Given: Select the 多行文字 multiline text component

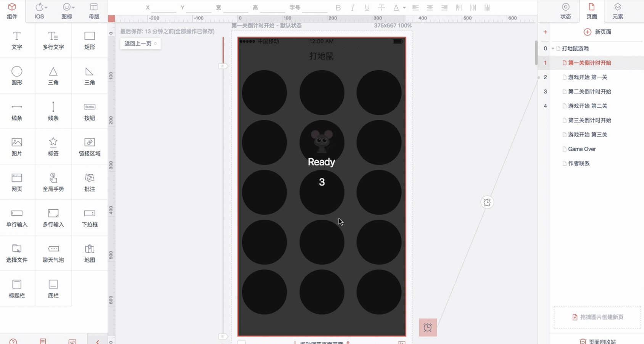Looking at the screenshot, I should coord(53,40).
